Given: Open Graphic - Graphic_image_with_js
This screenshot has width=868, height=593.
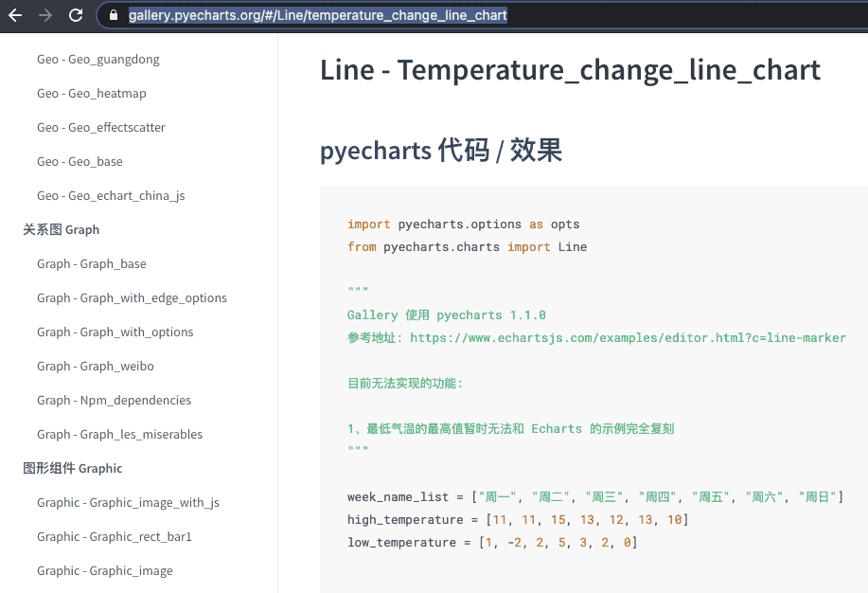Looking at the screenshot, I should (128, 503).
